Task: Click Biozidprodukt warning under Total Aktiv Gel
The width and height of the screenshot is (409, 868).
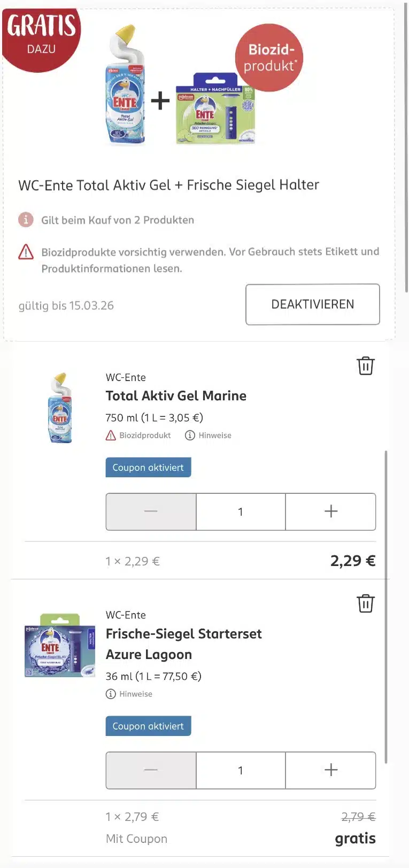Action: tap(138, 436)
